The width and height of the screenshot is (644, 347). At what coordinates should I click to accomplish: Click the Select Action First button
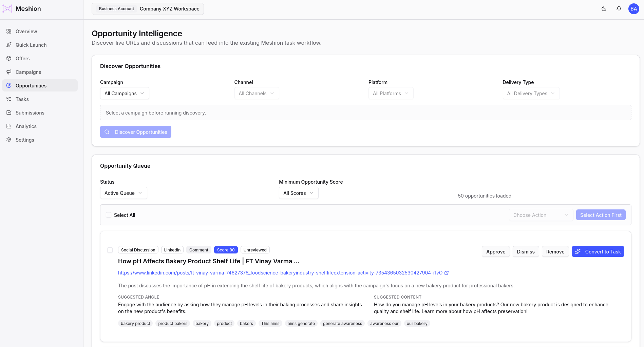(x=601, y=215)
